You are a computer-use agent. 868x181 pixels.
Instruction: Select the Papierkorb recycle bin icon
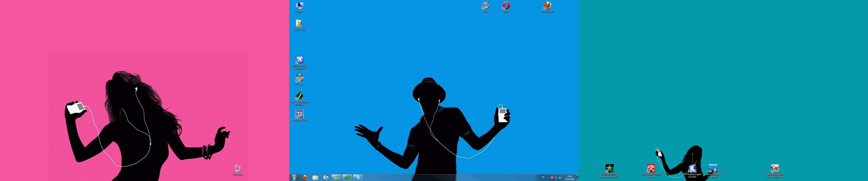[238, 170]
